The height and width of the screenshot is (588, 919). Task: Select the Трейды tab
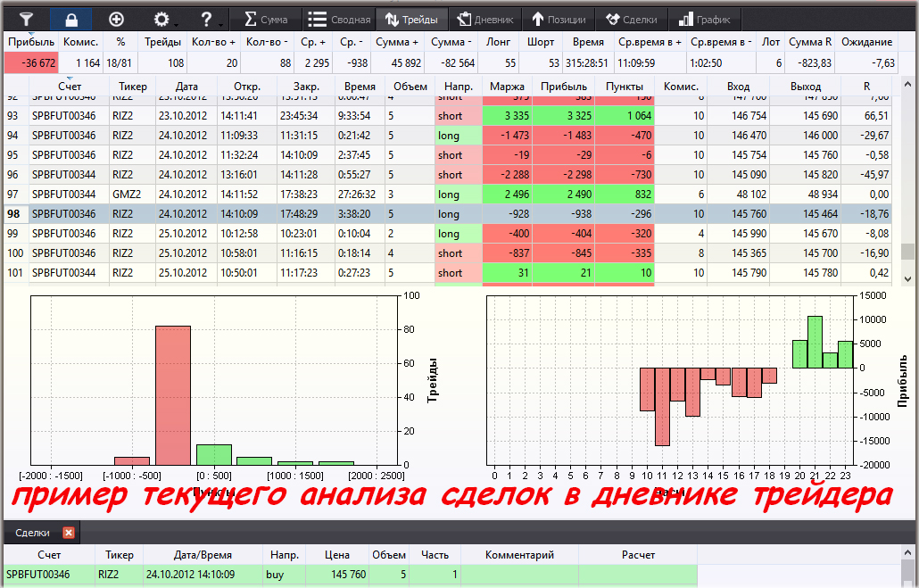411,19
